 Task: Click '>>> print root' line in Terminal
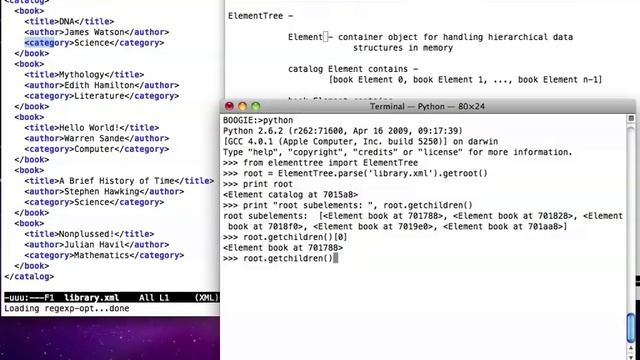pos(258,184)
